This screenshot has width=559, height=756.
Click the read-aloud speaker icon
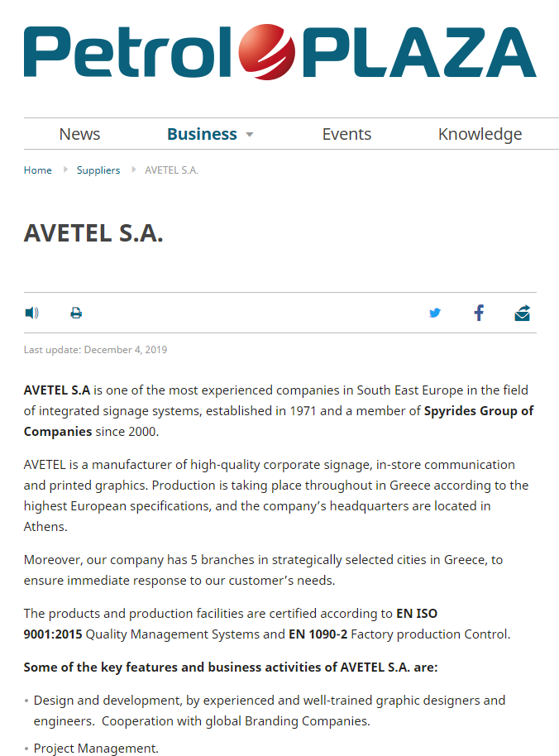click(31, 313)
